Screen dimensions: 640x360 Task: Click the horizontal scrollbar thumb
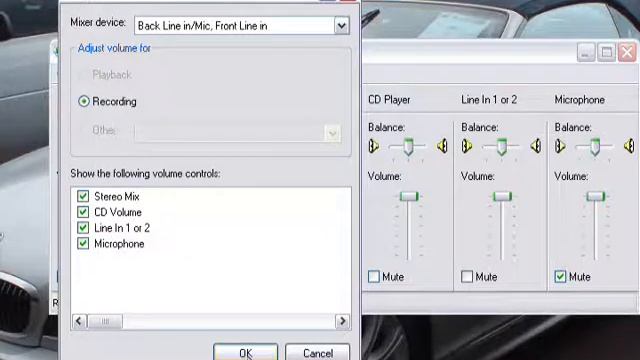[105, 321]
